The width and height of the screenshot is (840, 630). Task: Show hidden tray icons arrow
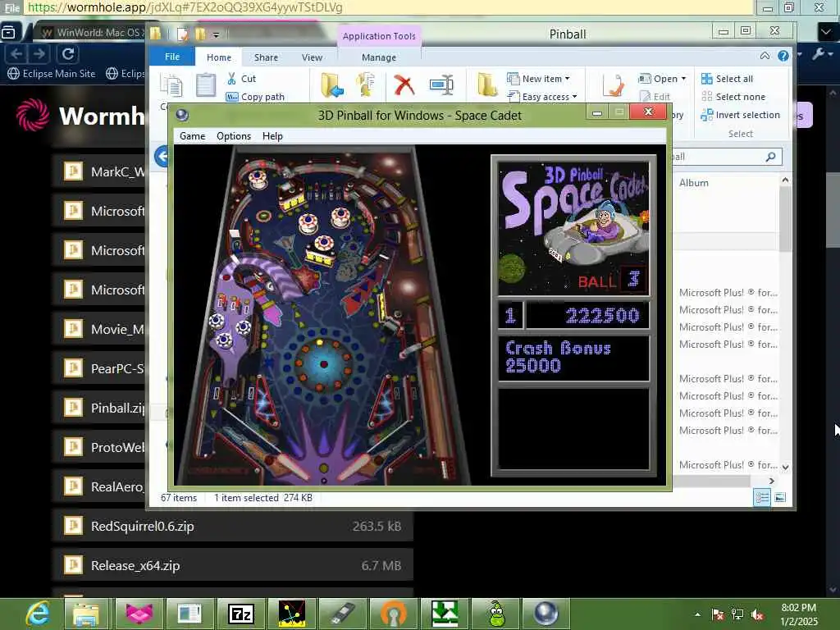[697, 614]
